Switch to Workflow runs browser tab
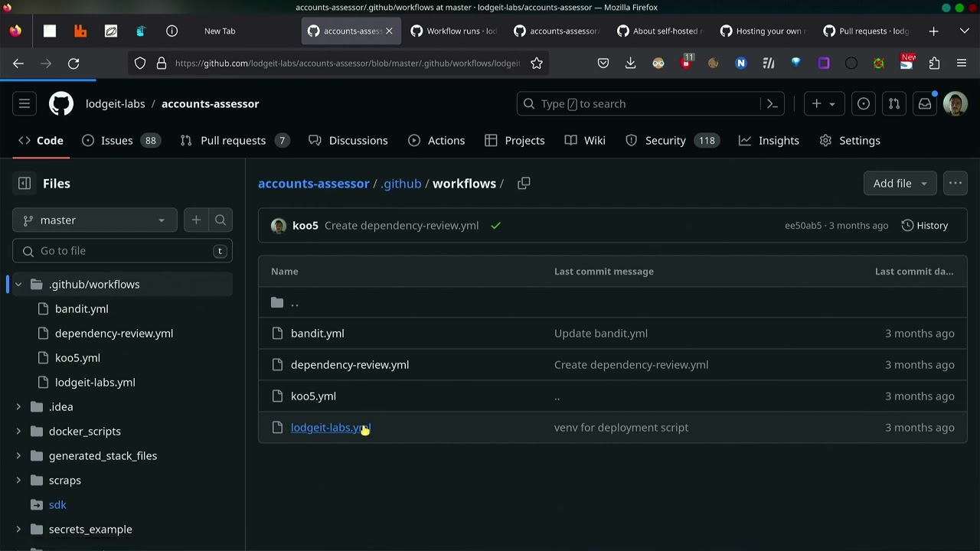 455,31
